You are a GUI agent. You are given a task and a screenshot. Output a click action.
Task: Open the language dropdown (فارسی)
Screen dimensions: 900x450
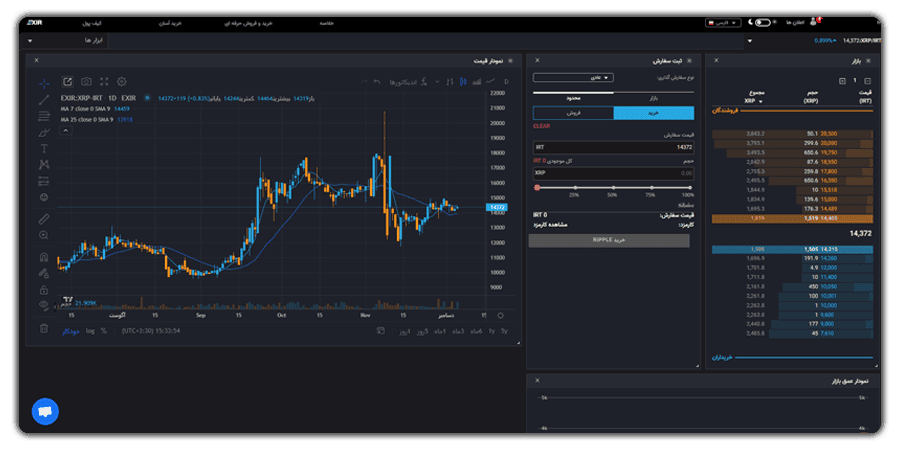(x=723, y=22)
